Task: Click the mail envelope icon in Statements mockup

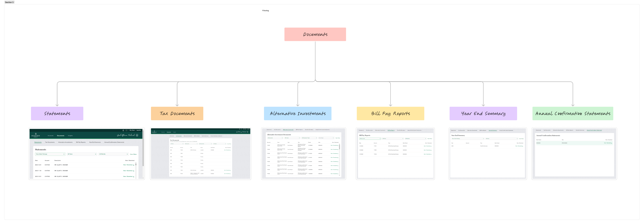Action: point(127,130)
